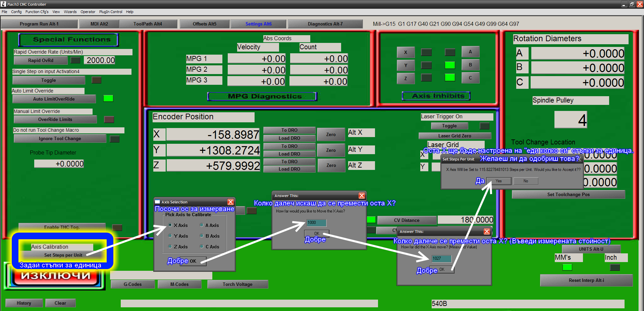Click the Inch unit indicator LED
The height and width of the screenshot is (311, 644).
(x=614, y=267)
